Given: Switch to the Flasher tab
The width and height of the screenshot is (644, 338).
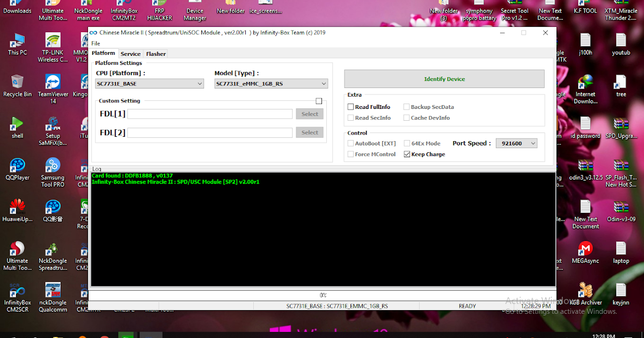Looking at the screenshot, I should point(156,54).
